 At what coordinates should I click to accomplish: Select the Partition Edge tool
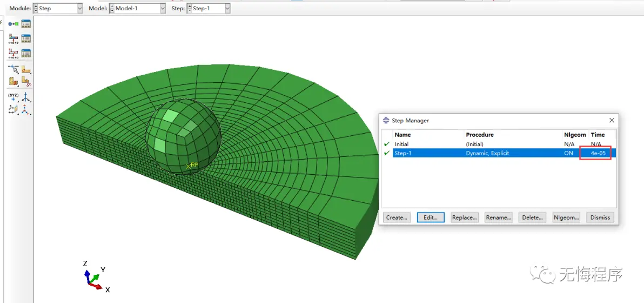(x=14, y=69)
